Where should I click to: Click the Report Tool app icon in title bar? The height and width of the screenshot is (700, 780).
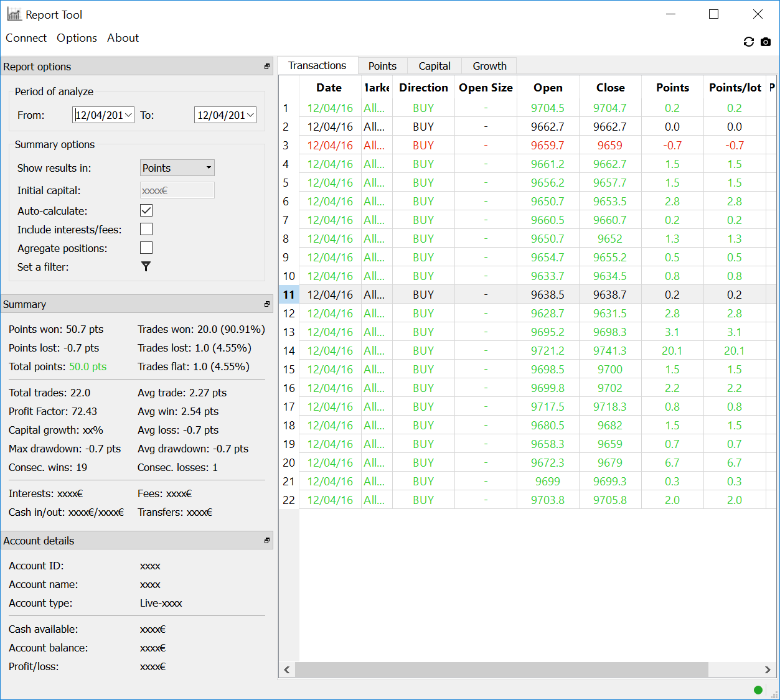tap(14, 14)
